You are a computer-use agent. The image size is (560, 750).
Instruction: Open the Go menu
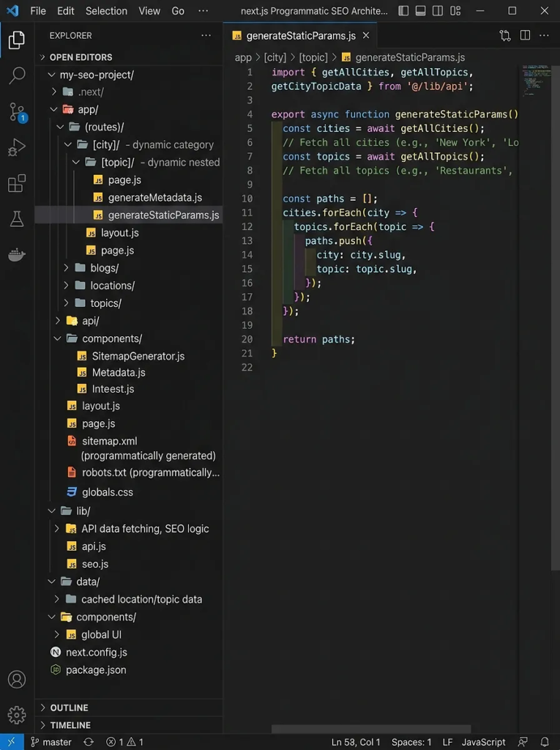point(178,10)
